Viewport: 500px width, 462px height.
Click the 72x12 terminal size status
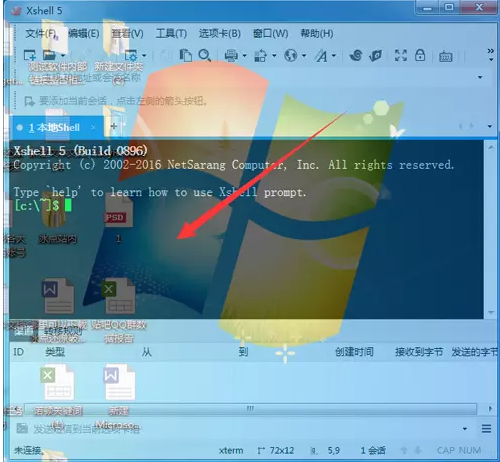click(282, 451)
